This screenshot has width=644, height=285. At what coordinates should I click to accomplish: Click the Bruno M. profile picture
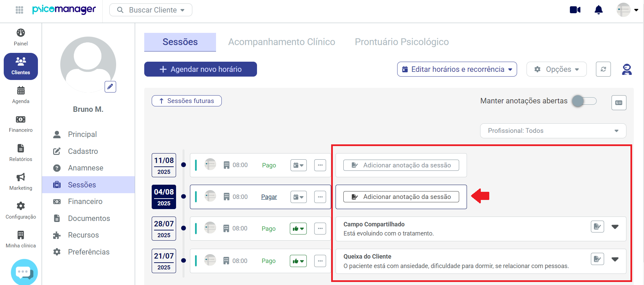coord(88,64)
